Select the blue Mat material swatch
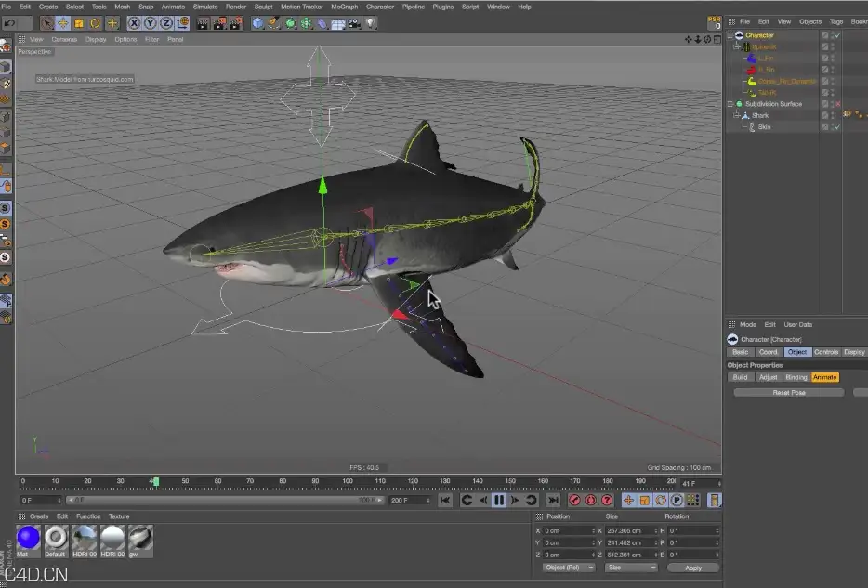The height and width of the screenshot is (588, 868). (x=28, y=538)
